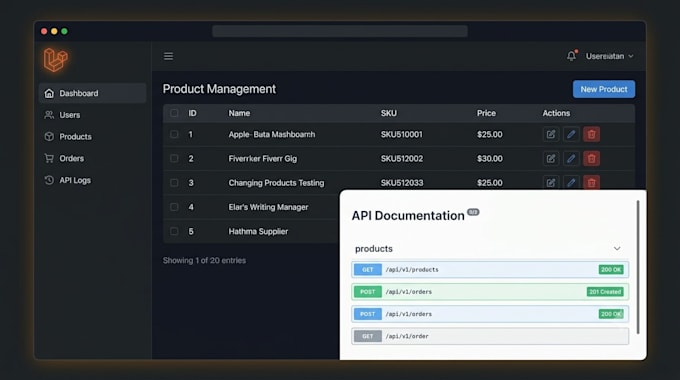The width and height of the screenshot is (680, 380).
Task: Click the Showing 1 of 20 entries text
Action: click(204, 260)
